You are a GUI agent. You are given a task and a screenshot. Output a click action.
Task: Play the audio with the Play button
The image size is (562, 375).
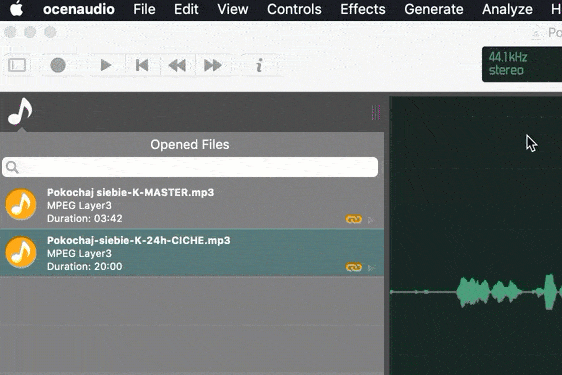tap(105, 65)
